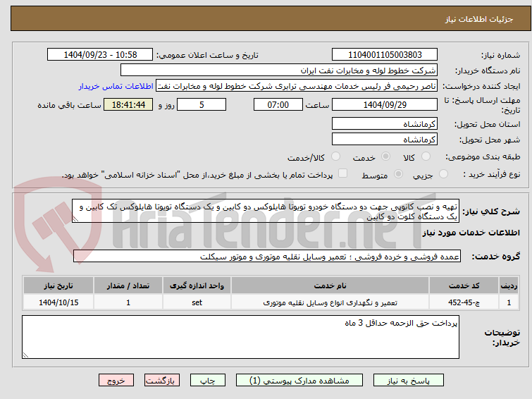This screenshot has height=399, width=532.
Task: Click the resize handle of description text area
Action: pyautogui.click(x=75, y=219)
